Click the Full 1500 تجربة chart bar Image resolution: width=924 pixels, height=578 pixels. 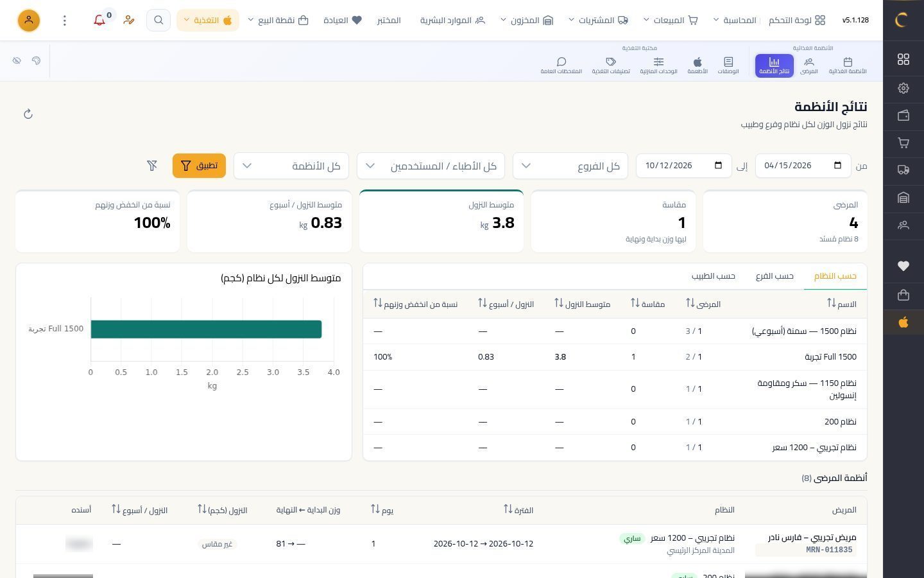point(206,329)
